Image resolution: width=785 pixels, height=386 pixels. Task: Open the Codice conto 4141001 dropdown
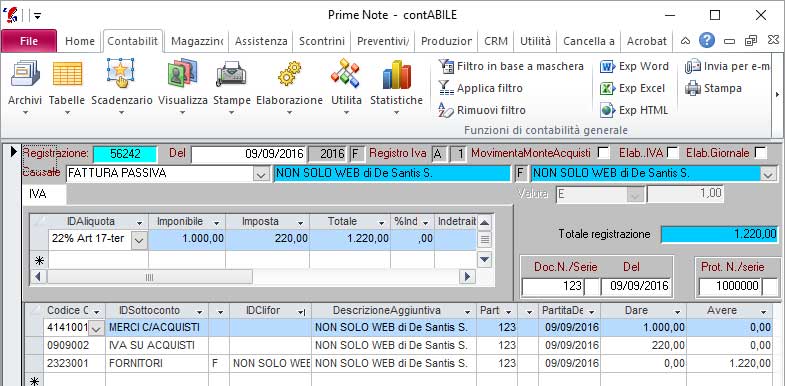coord(96,328)
